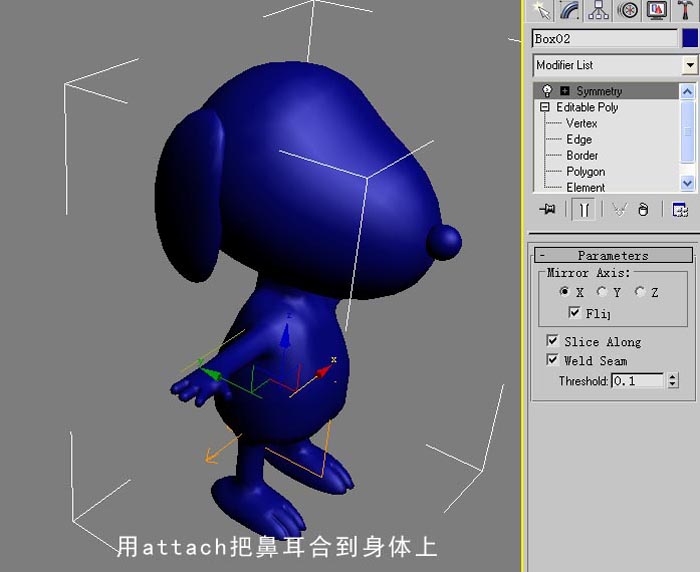This screenshot has width=700, height=572.
Task: Open the Display panel tab
Action: click(657, 10)
